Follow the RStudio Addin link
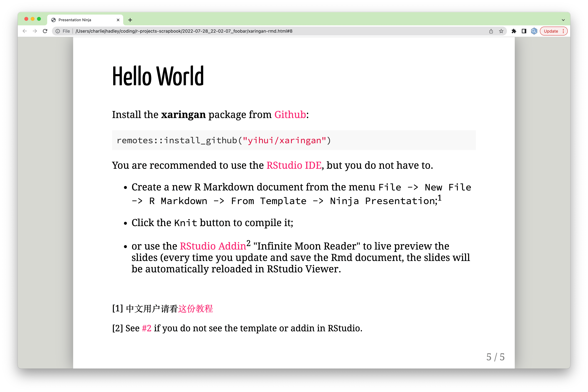Viewport: 588px width, 392px height. tap(213, 246)
